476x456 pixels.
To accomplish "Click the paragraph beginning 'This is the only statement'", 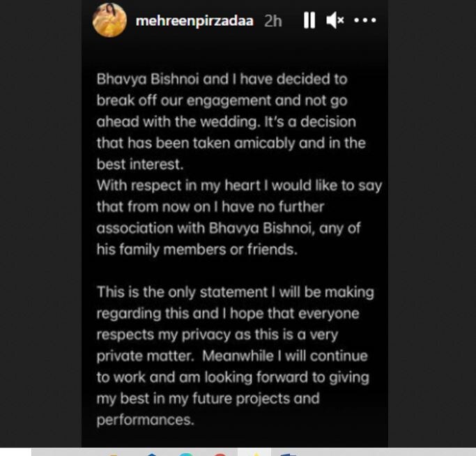I will click(236, 356).
